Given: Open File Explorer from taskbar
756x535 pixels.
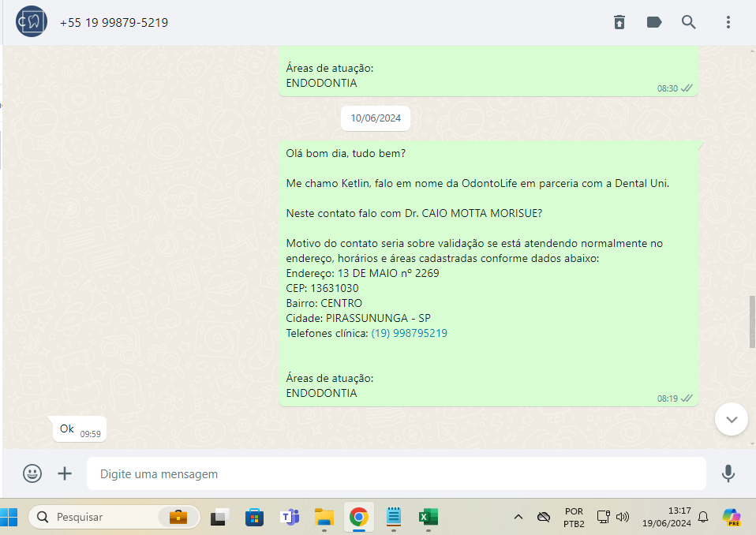Looking at the screenshot, I should pos(324,517).
